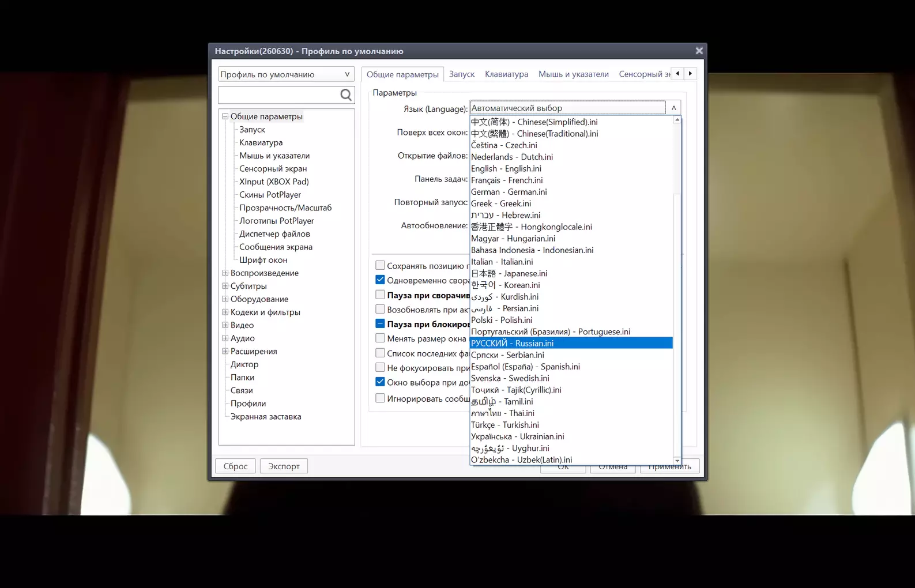
Task: Collapse the language combo box arrow
Action: [673, 108]
